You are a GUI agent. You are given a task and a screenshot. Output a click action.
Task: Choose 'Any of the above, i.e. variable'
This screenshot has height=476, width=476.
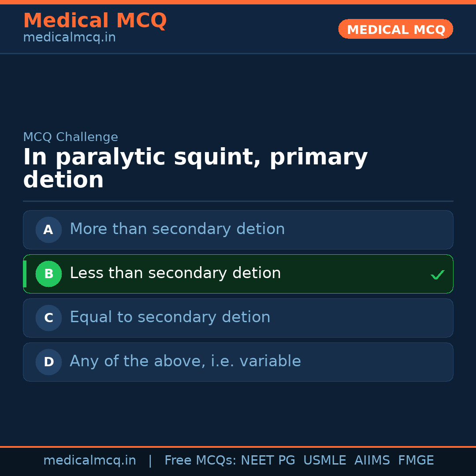[185, 361]
